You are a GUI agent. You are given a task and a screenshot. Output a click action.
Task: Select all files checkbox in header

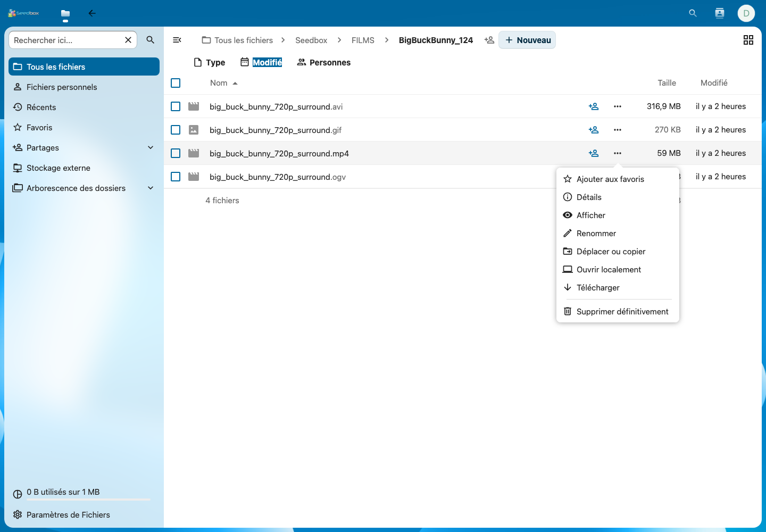point(176,83)
